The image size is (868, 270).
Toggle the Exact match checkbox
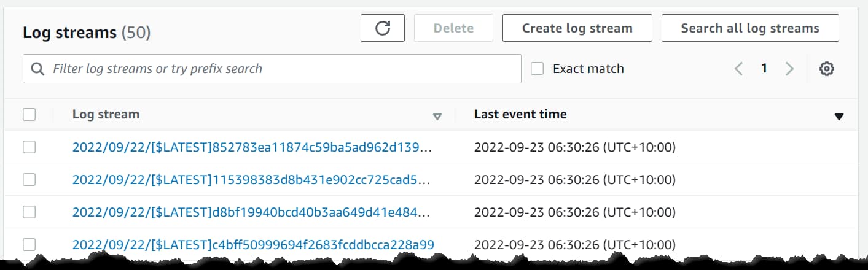538,69
